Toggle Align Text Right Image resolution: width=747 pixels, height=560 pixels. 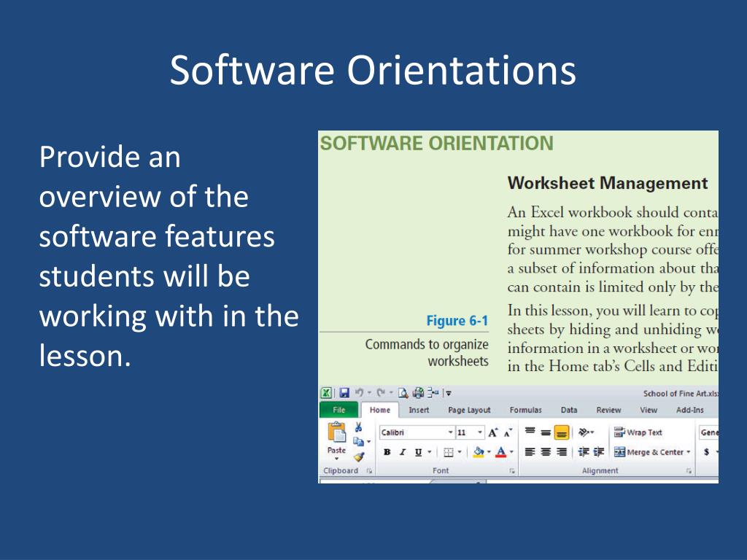click(x=562, y=452)
